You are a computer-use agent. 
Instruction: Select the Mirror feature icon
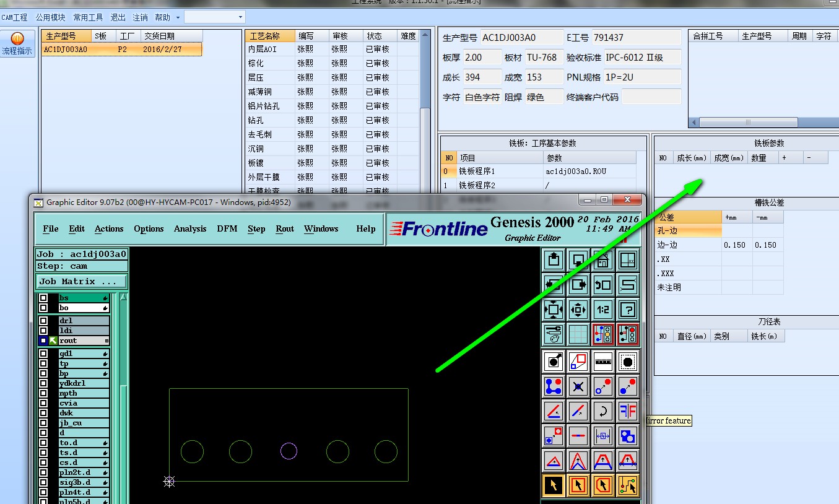point(627,411)
